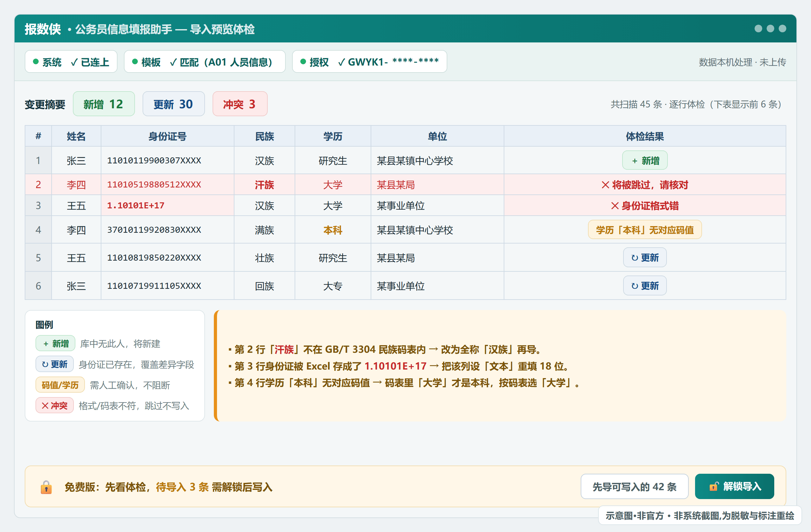Select the 冲突 3 summary chip
Image resolution: width=811 pixels, height=532 pixels.
pyautogui.click(x=240, y=104)
